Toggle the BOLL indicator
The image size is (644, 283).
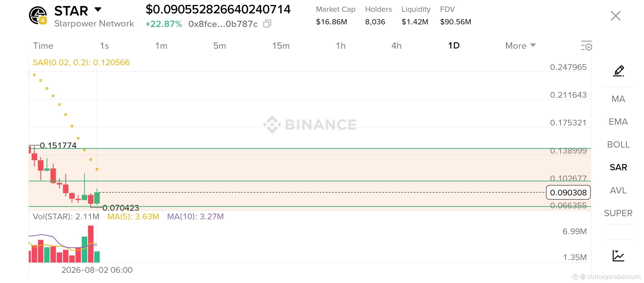[618, 144]
